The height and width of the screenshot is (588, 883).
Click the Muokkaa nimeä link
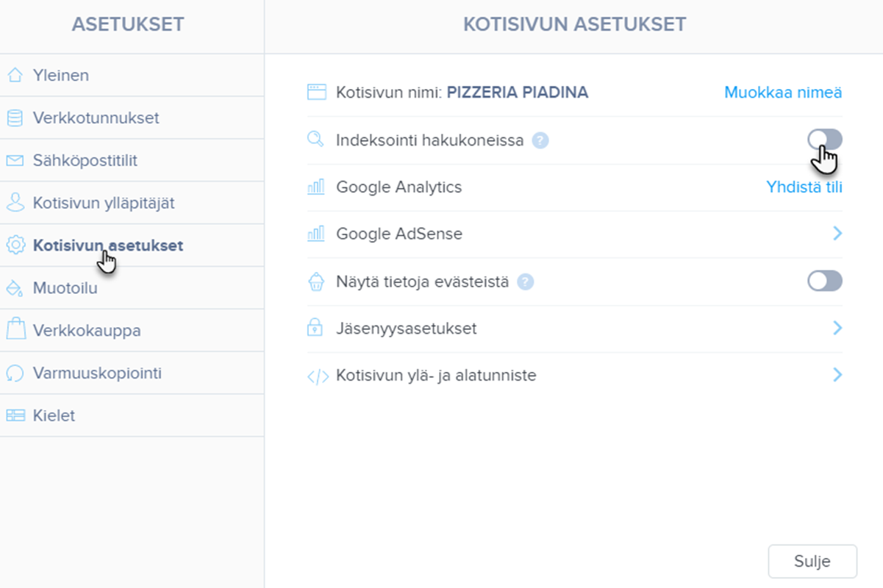(x=783, y=93)
